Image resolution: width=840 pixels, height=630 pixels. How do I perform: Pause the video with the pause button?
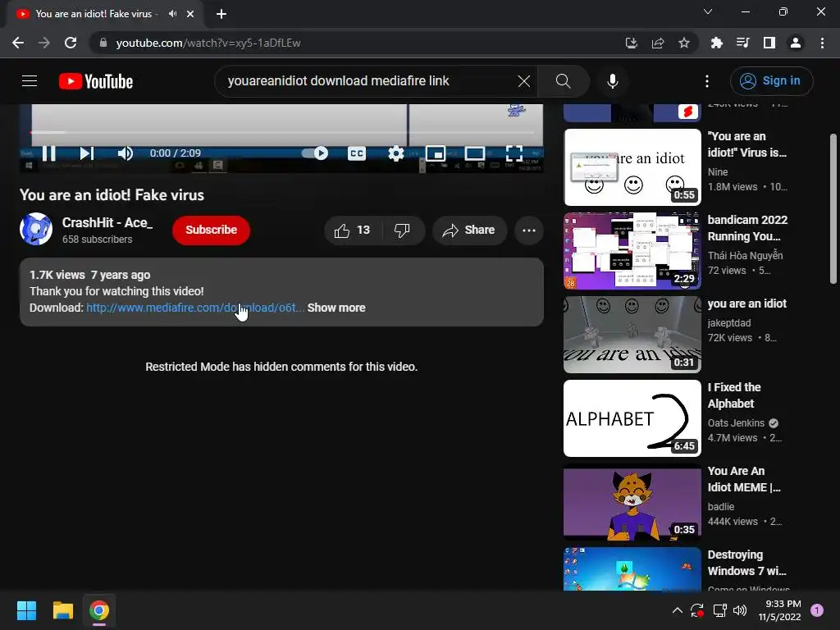click(x=48, y=153)
